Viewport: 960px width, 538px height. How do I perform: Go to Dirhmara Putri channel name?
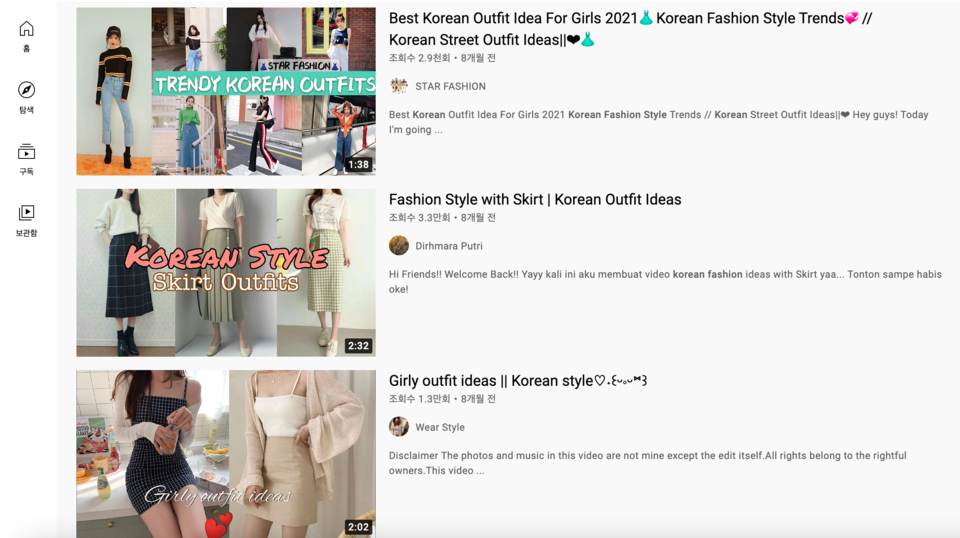[449, 246]
